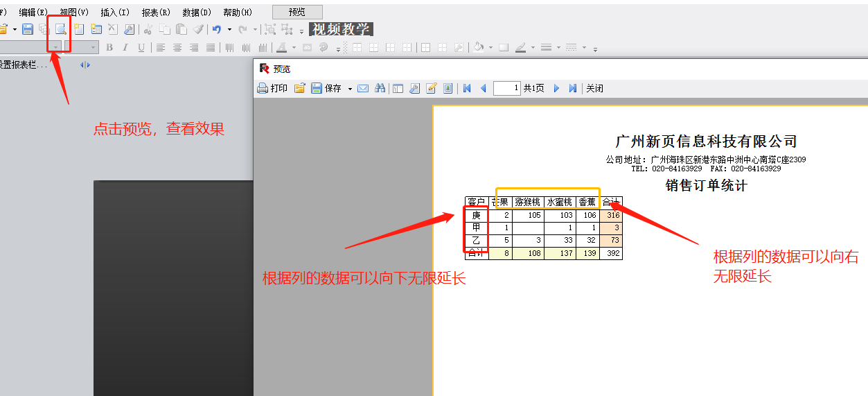Toggle bold formatting
The image size is (868, 396).
pyautogui.click(x=109, y=47)
